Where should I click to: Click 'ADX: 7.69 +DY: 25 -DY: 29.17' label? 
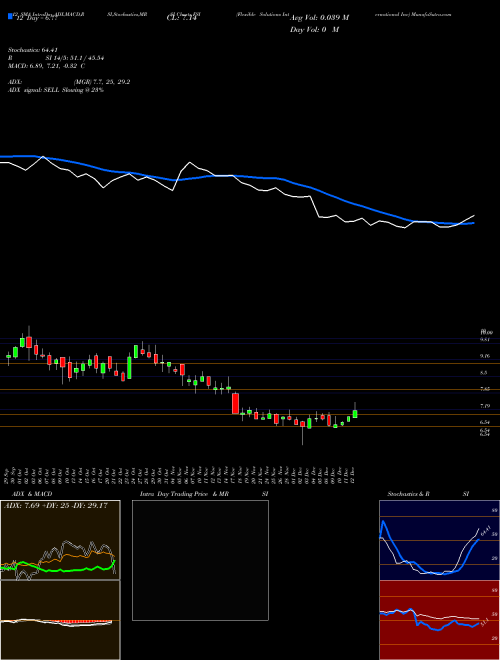click(56, 505)
